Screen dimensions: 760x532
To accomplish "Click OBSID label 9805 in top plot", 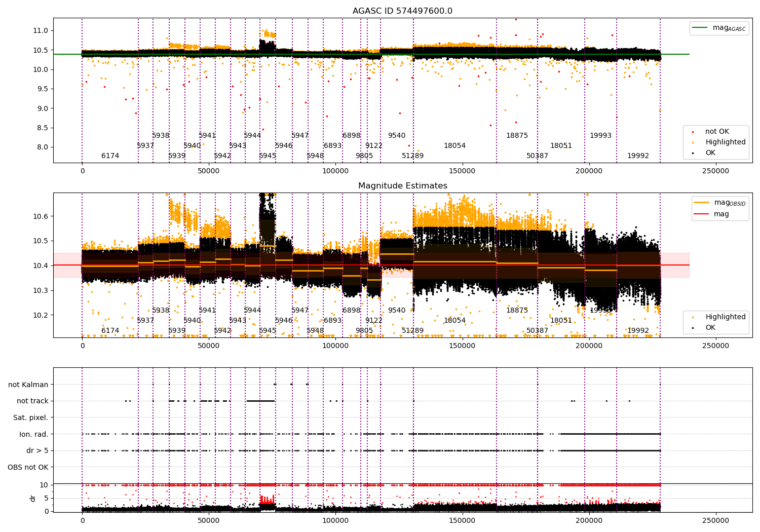I will coord(364,156).
